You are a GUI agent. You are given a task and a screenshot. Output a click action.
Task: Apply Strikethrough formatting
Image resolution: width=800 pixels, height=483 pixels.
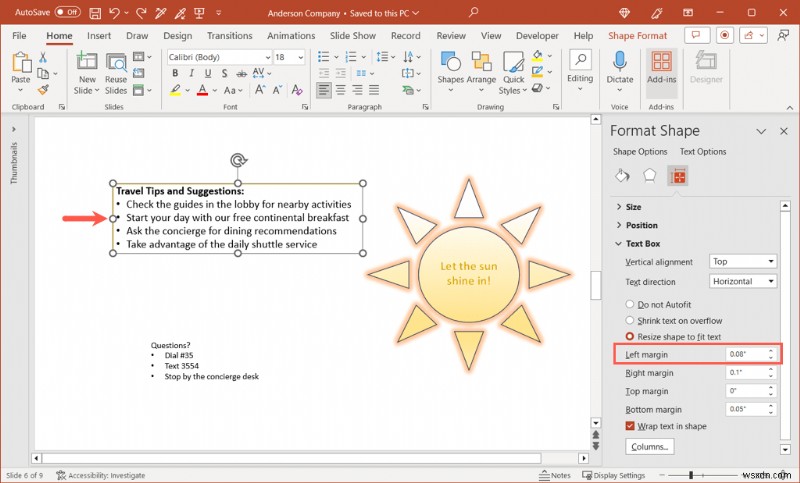[241, 73]
